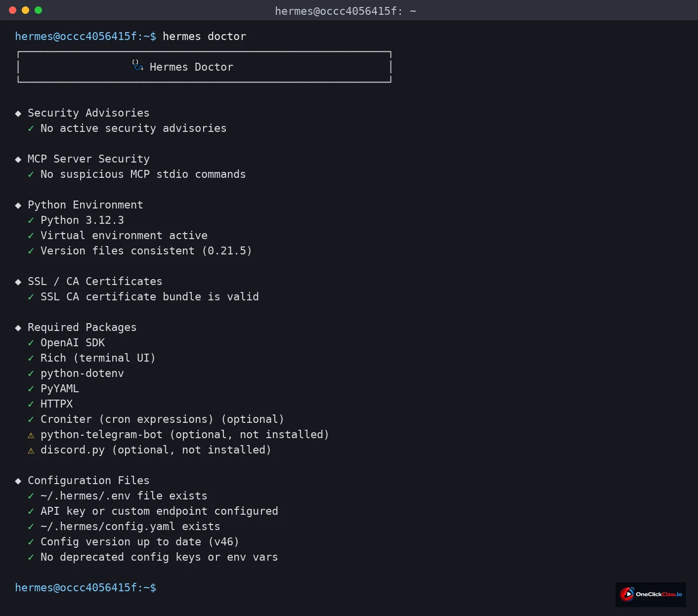Screen dimensions: 698x616
Task: Click 'SSL CA certificate bundle is valid'
Action: click(x=150, y=297)
